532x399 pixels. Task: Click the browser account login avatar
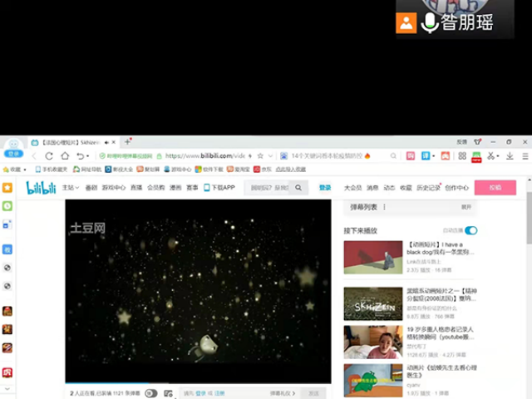(13, 150)
